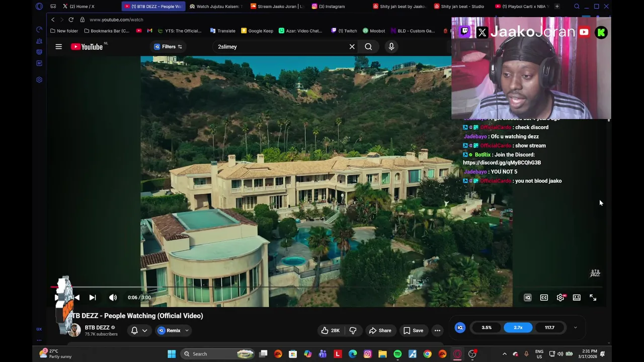Open the Google Keep bookmark
The width and height of the screenshot is (644, 362).
[x=257, y=31]
